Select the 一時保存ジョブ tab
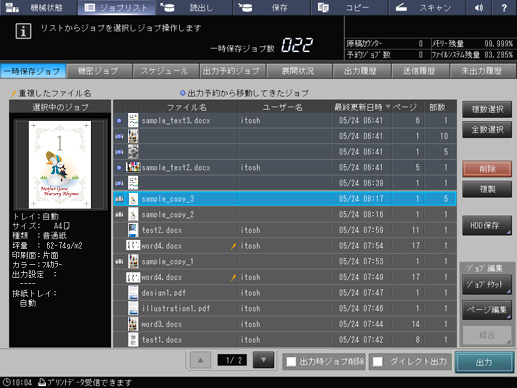 [x=33, y=71]
